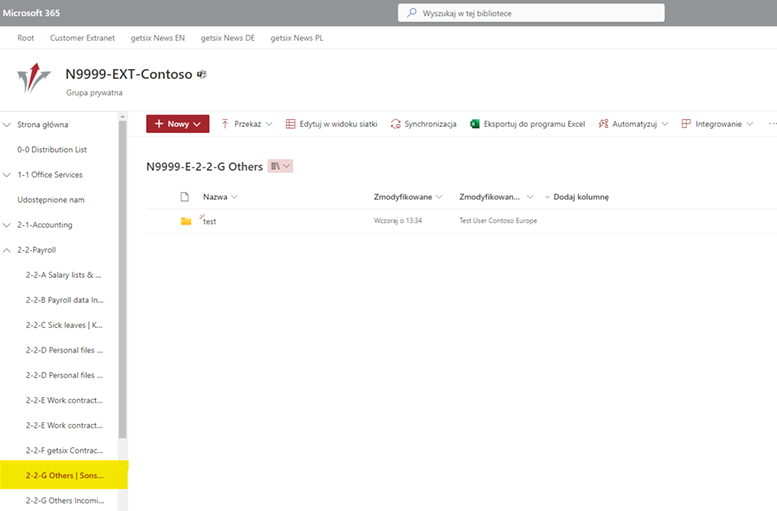Click the Wyszukaj w tej bibliotece search box
Viewport: 777px width, 511px height.
pyautogui.click(x=531, y=13)
